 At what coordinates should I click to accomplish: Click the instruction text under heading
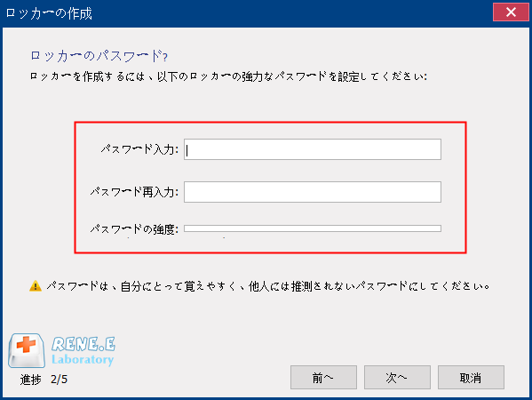(228, 76)
